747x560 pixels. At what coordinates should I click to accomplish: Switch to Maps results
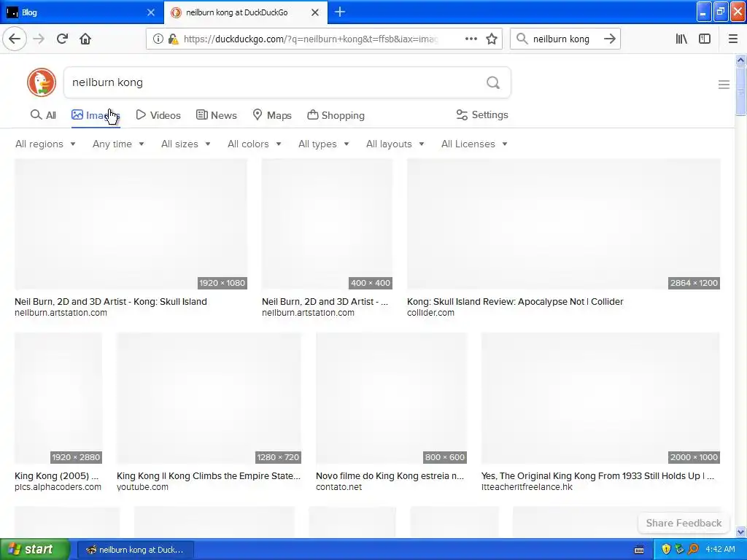(x=272, y=115)
